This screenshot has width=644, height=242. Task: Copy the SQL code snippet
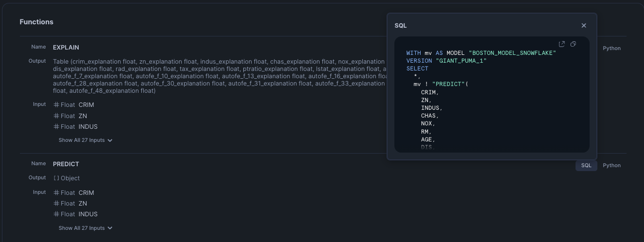click(573, 44)
